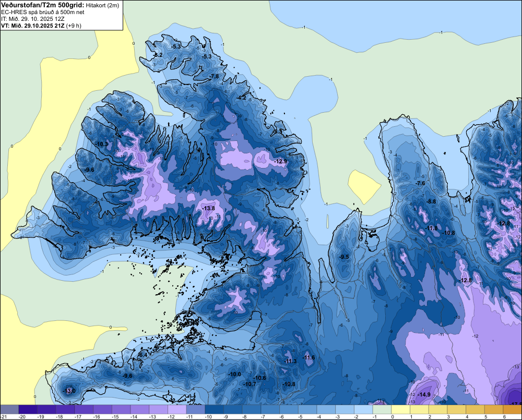Screen dimensions: 522x420
Task: Click the -3.2 temperature label
Action: click(158, 55)
